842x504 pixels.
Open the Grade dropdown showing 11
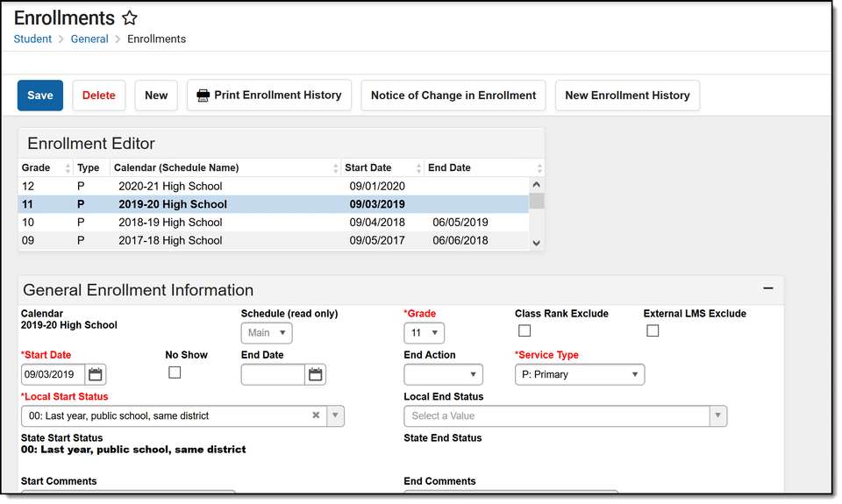[424, 333]
